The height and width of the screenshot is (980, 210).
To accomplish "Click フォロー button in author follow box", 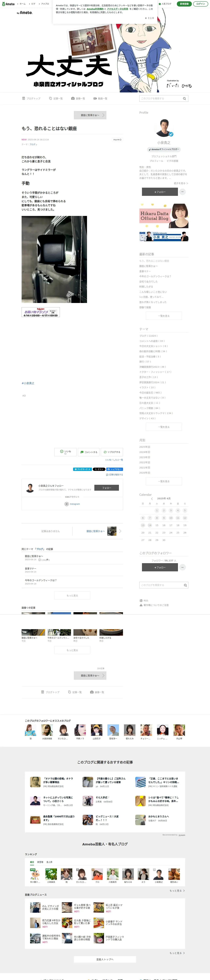I will click(106, 488).
